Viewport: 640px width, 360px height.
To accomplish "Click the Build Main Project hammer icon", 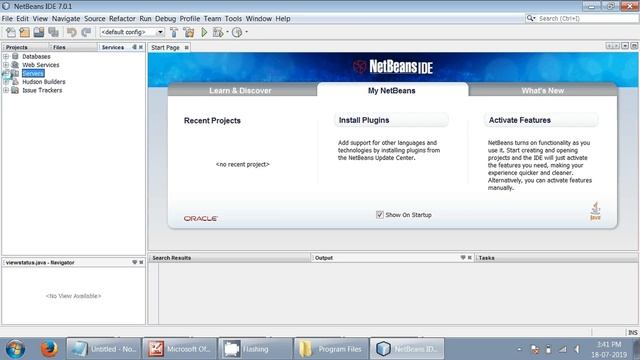I will click(174, 32).
